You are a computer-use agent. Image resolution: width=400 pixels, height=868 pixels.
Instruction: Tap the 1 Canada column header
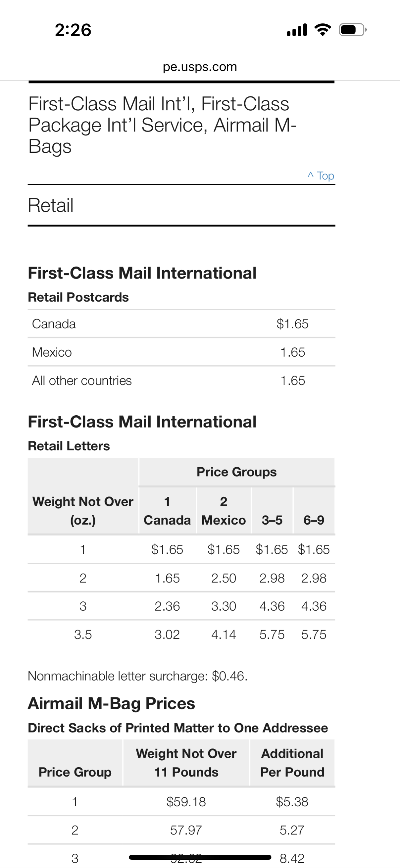pos(167,511)
